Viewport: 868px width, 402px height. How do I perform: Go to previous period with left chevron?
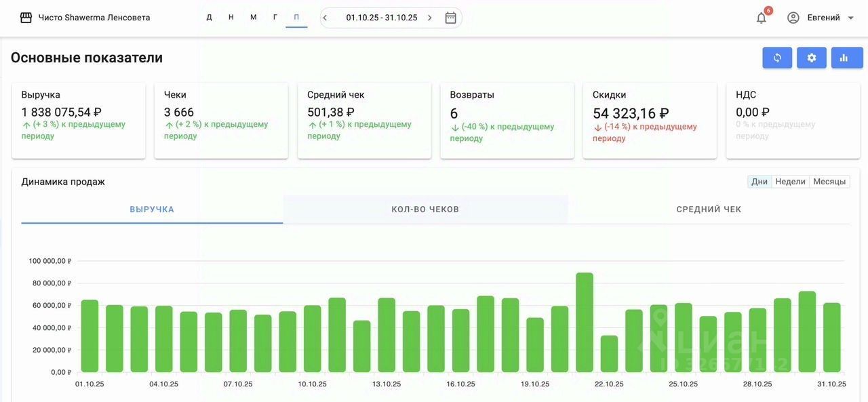[325, 18]
